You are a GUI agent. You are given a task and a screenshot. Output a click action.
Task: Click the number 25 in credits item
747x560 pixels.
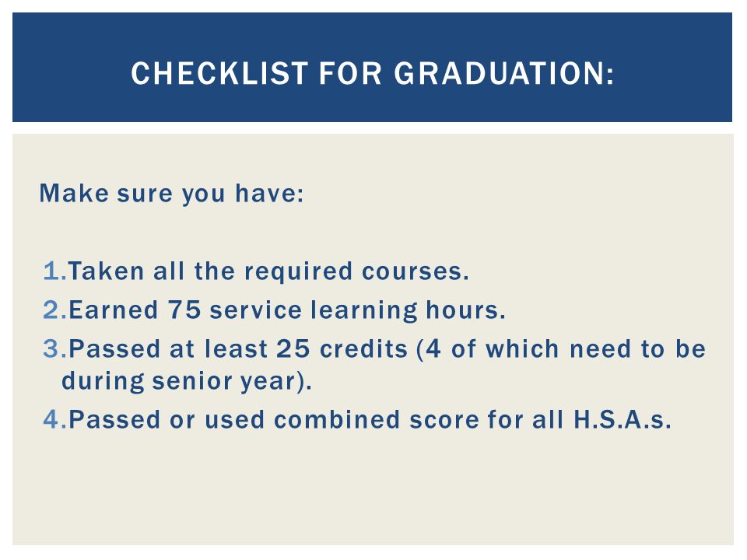(x=293, y=349)
